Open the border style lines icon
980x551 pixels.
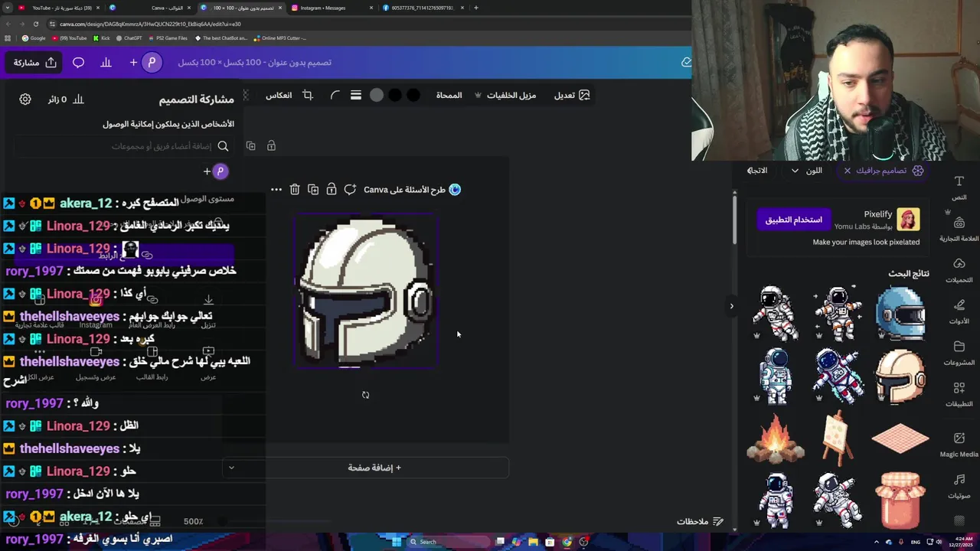[356, 95]
